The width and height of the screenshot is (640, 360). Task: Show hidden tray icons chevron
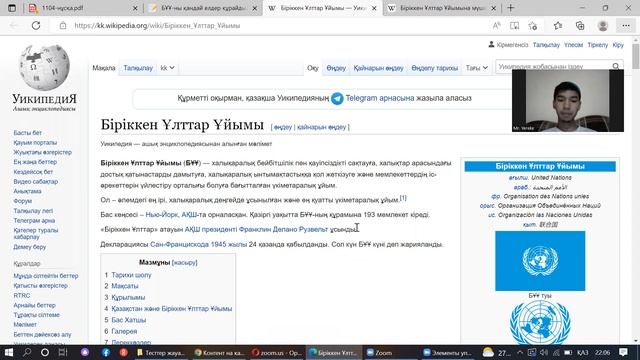(520, 352)
